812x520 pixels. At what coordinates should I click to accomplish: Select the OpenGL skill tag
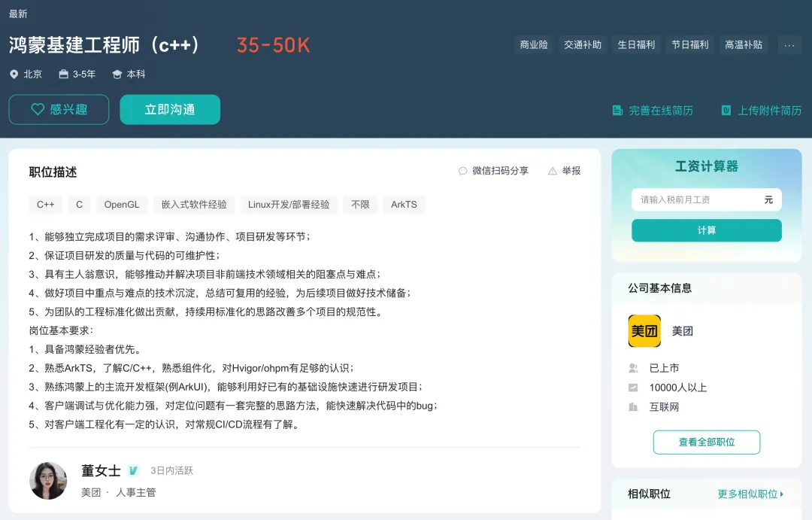(x=122, y=205)
